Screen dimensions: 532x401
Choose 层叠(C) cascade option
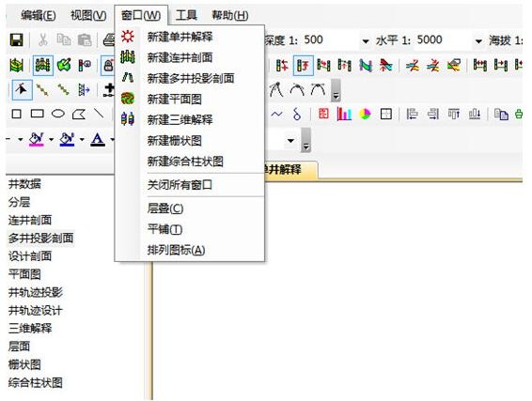(x=190, y=208)
